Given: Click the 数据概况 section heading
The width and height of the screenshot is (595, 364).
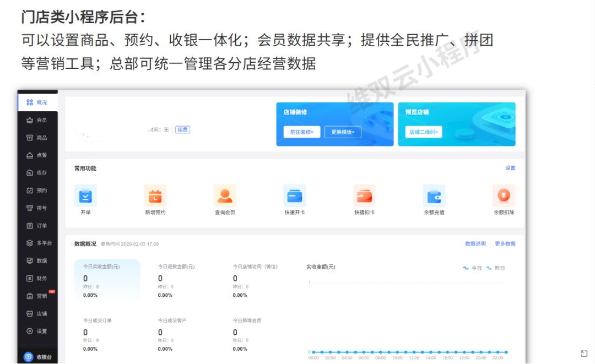Looking at the screenshot, I should pos(85,244).
